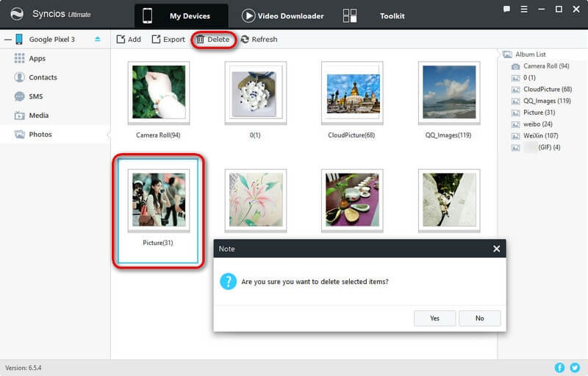Open the Twitter icon in status bar
588x376 pixels.
tap(575, 368)
